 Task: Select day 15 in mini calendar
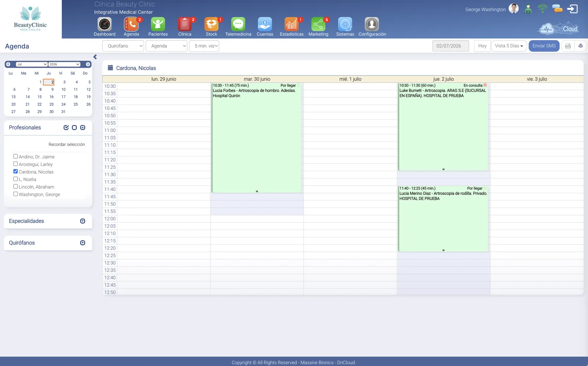pyautogui.click(x=39, y=97)
